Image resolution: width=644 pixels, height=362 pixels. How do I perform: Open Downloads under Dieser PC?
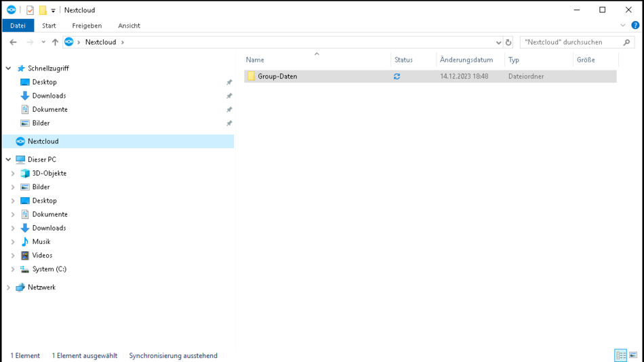tap(49, 228)
